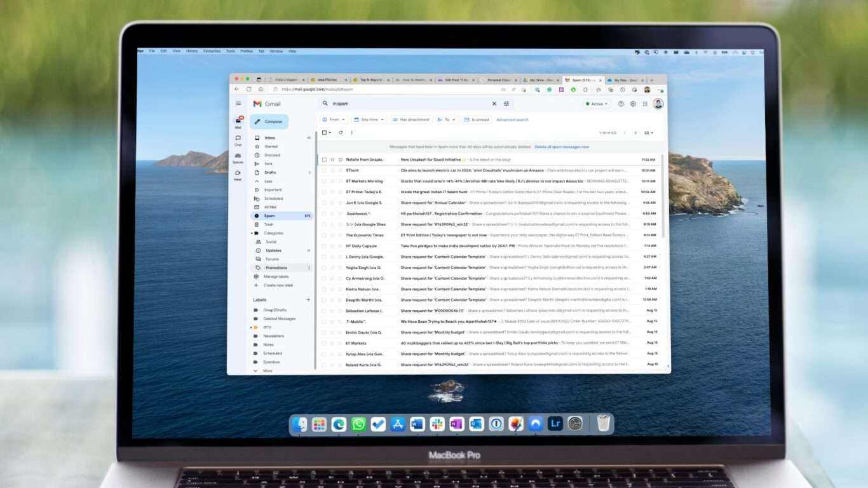Open the Spaces section in Gmail rail

coord(238,158)
